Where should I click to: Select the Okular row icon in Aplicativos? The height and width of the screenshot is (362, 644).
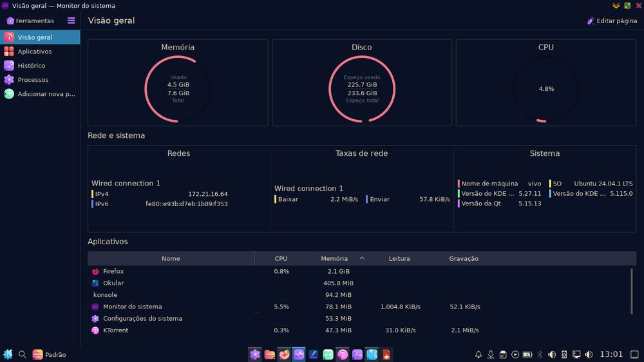[x=95, y=283]
